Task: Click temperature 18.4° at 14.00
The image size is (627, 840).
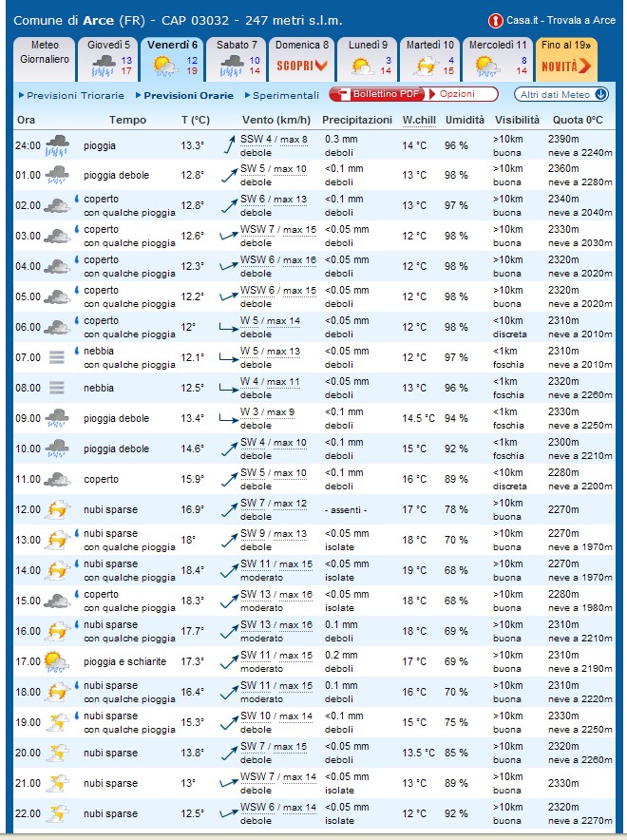Action: click(193, 570)
